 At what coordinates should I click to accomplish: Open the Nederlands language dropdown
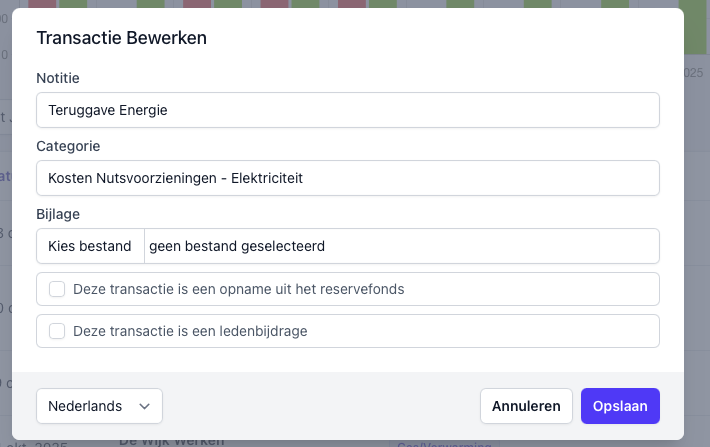click(99, 406)
